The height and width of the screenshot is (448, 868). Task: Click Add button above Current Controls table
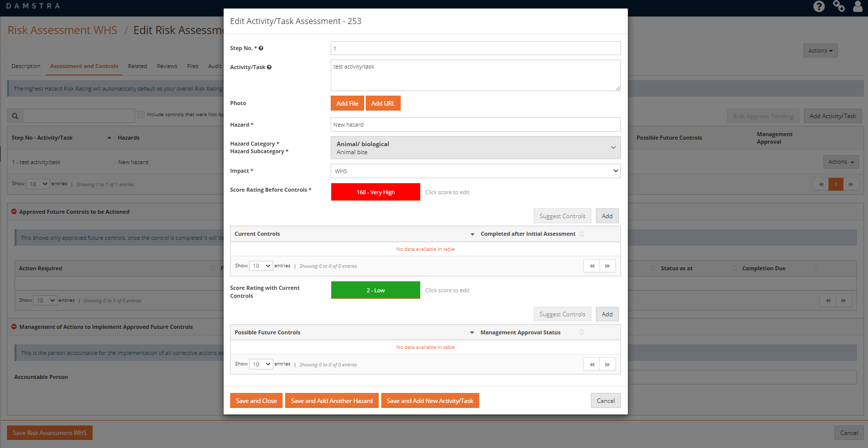coord(607,216)
